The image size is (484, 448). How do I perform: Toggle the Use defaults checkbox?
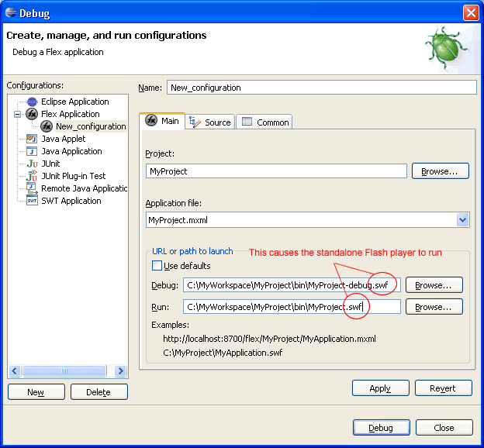coord(157,266)
